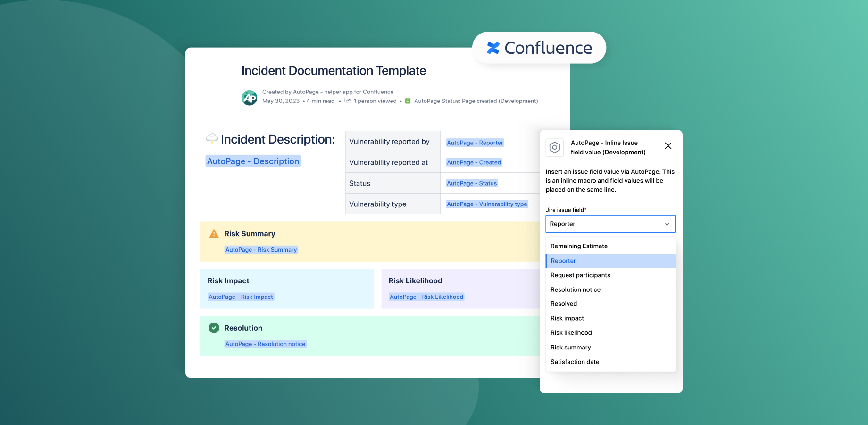Select Resolution notice field option

coord(576,289)
